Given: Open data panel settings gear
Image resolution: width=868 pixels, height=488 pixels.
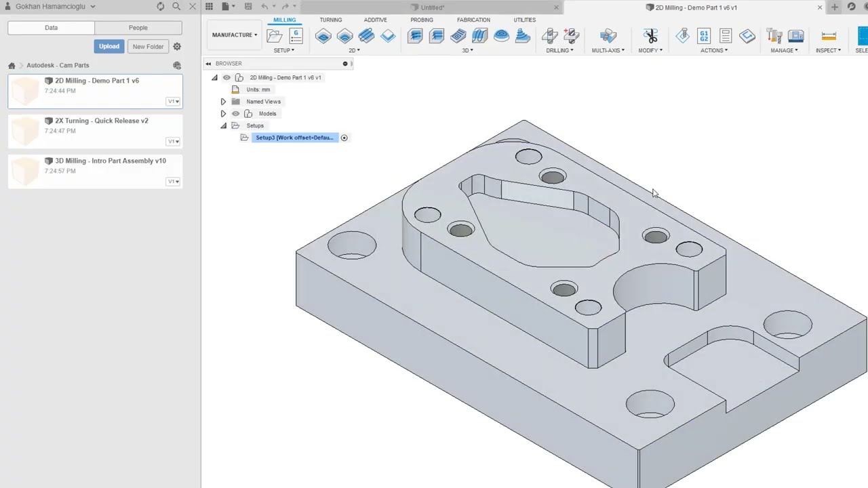Looking at the screenshot, I should (x=177, y=47).
